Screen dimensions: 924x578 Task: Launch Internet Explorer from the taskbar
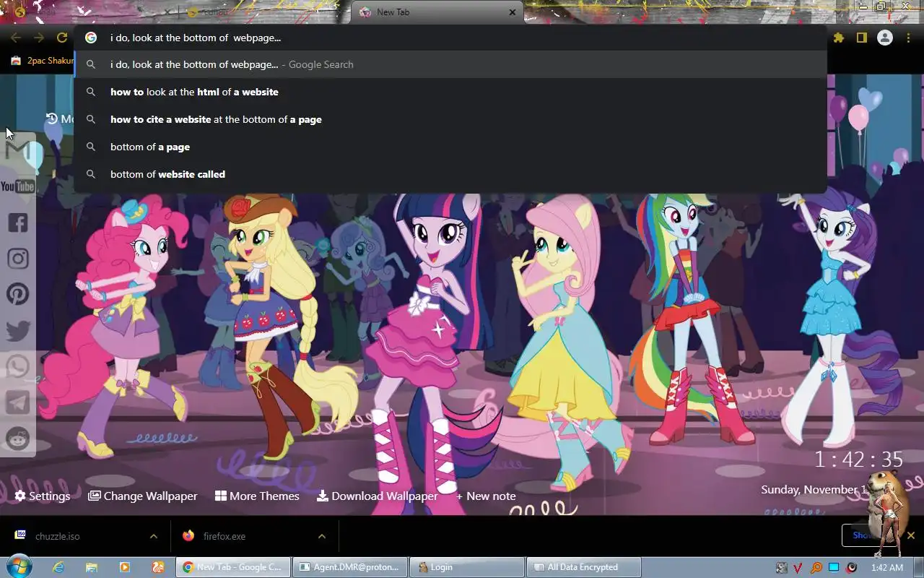[58, 567]
